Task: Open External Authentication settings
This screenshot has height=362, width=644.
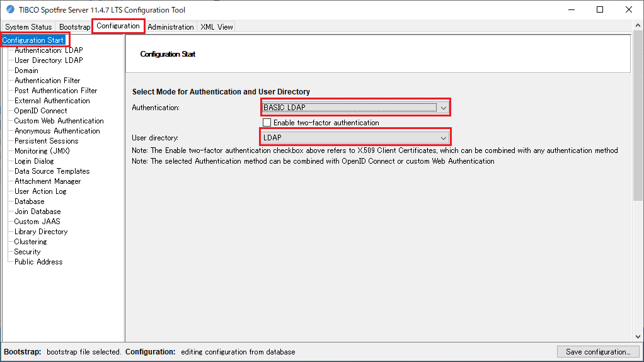Action: (52, 101)
